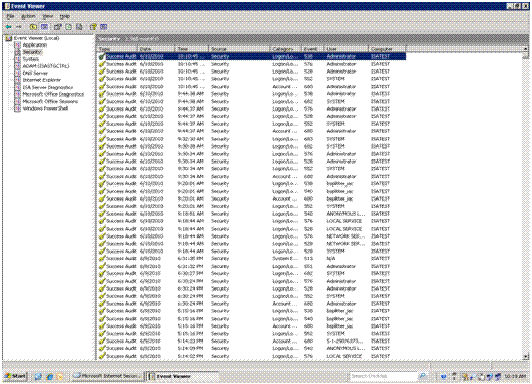This screenshot has width=532, height=384.
Task: Toggle the Show/Hide Console Tree icon
Action: pyautogui.click(x=44, y=27)
